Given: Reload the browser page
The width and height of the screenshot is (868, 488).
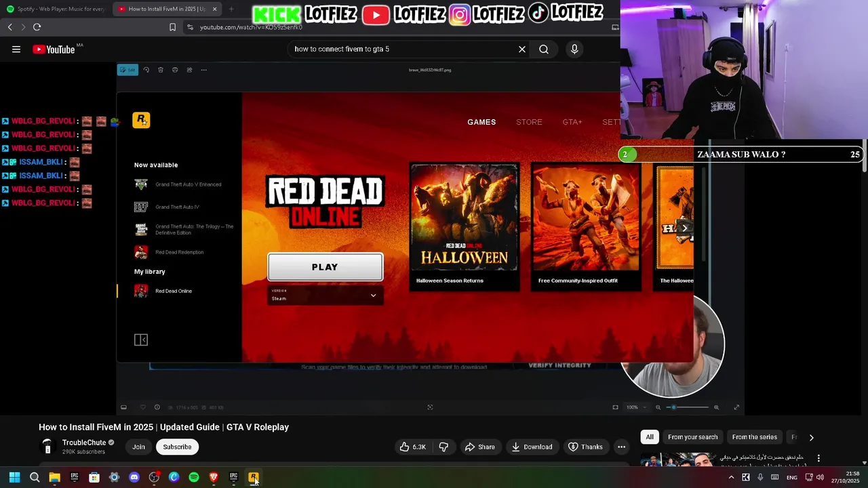Looking at the screenshot, I should tap(37, 27).
